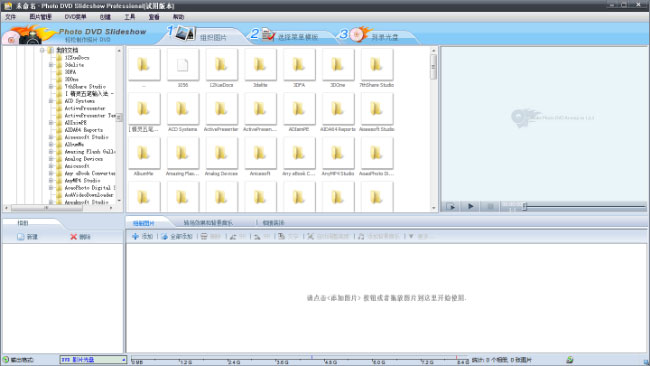The width and height of the screenshot is (650, 366).
Task: Click the greyed 删除 icon in photo toolbar
Action: pos(204,236)
